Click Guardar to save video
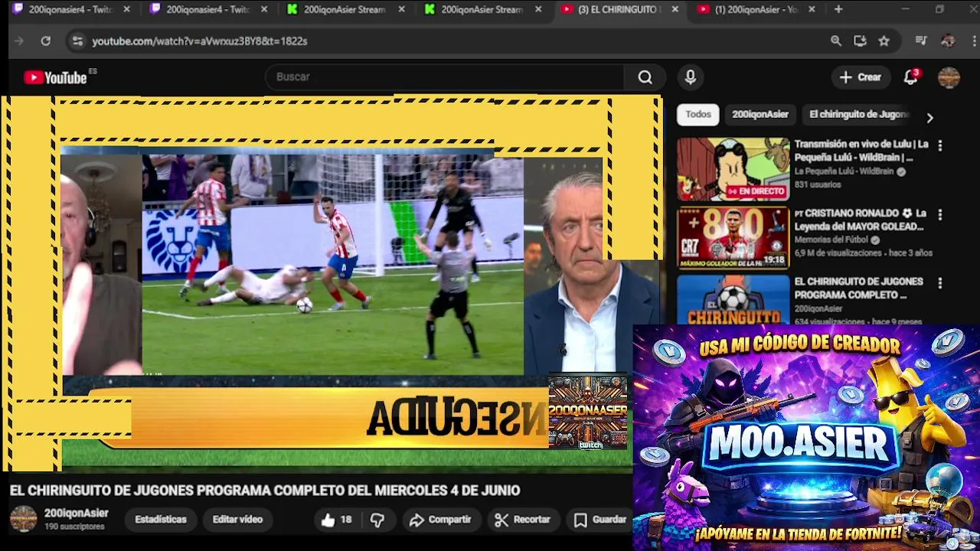Image resolution: width=980 pixels, height=551 pixels. pyautogui.click(x=600, y=520)
